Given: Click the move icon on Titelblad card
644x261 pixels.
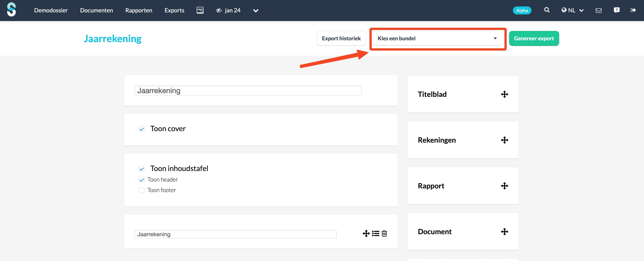Looking at the screenshot, I should (504, 94).
